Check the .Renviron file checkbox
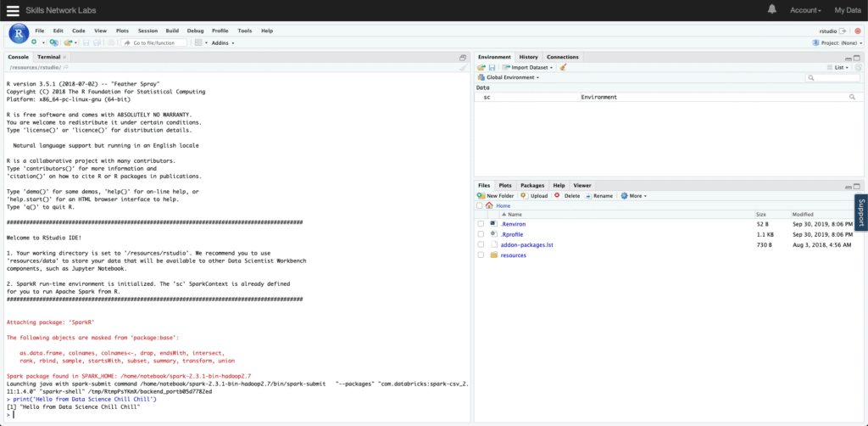The image size is (868, 426). click(481, 224)
